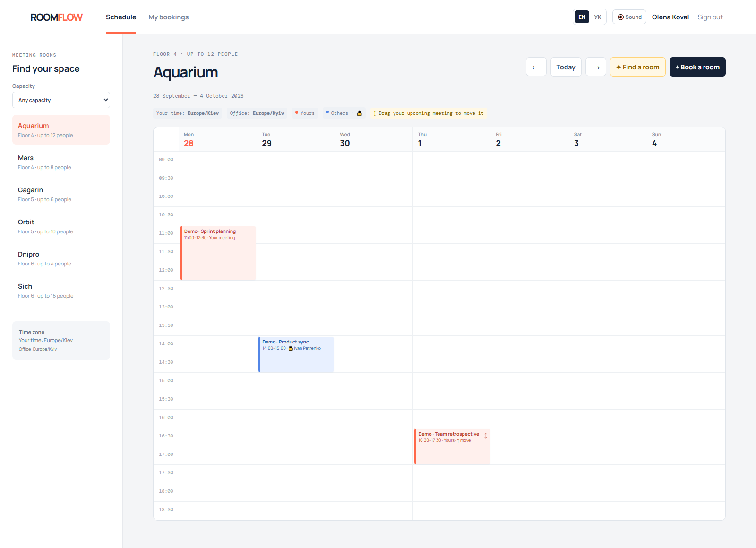Open Team retrospective meeting block
This screenshot has width=756, height=548.
(452, 446)
